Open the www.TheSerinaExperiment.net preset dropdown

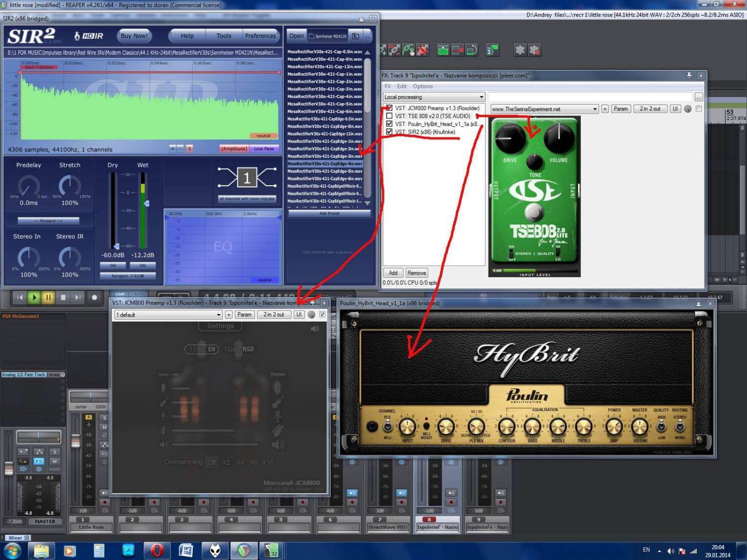544,109
